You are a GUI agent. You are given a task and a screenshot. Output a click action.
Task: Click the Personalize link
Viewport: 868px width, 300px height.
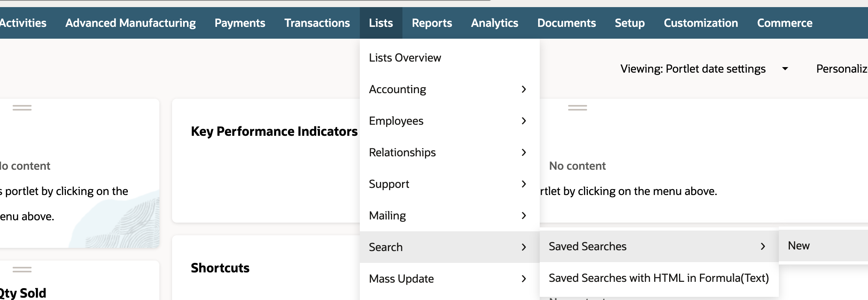click(x=842, y=69)
